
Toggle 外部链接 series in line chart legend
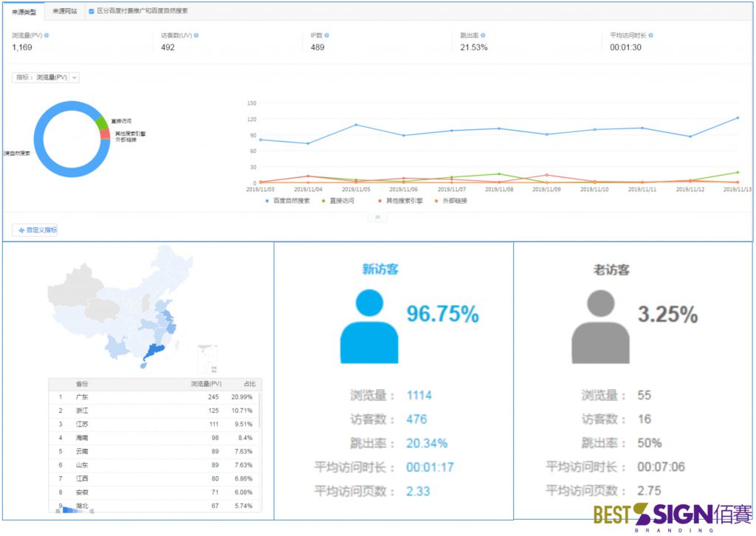click(451, 201)
